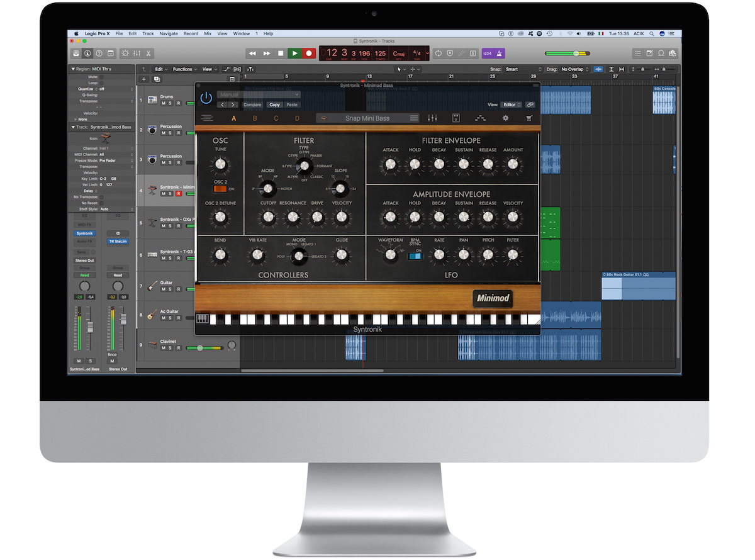The image size is (755, 560).
Task: Open the Mixer faders toolbar icon
Action: [137, 53]
